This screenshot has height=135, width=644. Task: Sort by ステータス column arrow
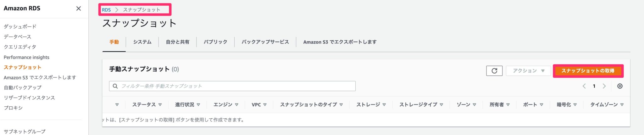[x=160, y=105]
